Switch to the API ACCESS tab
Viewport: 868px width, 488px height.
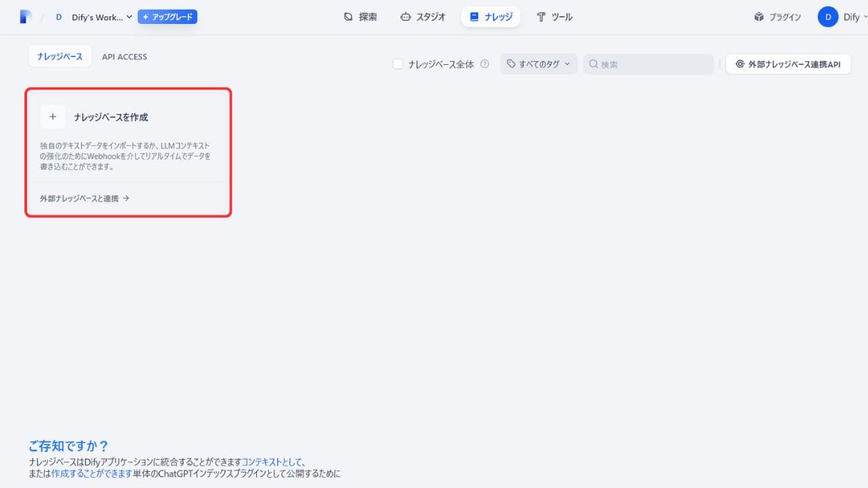click(124, 57)
